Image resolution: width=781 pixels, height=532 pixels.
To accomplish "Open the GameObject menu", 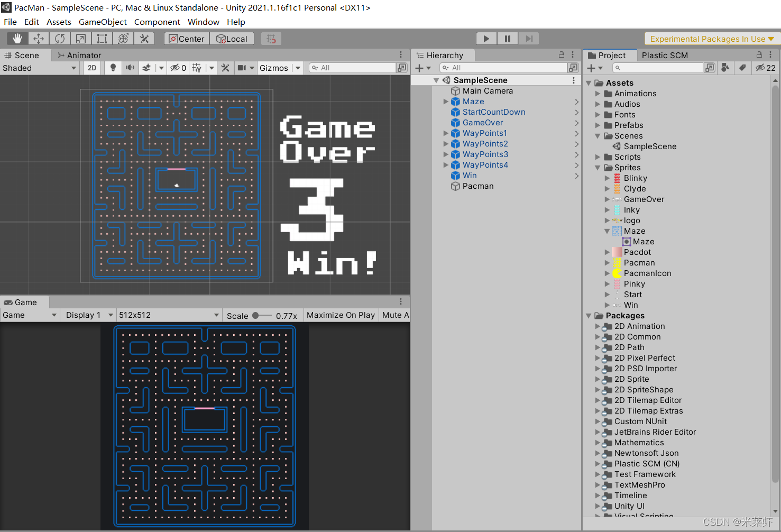I will click(103, 22).
